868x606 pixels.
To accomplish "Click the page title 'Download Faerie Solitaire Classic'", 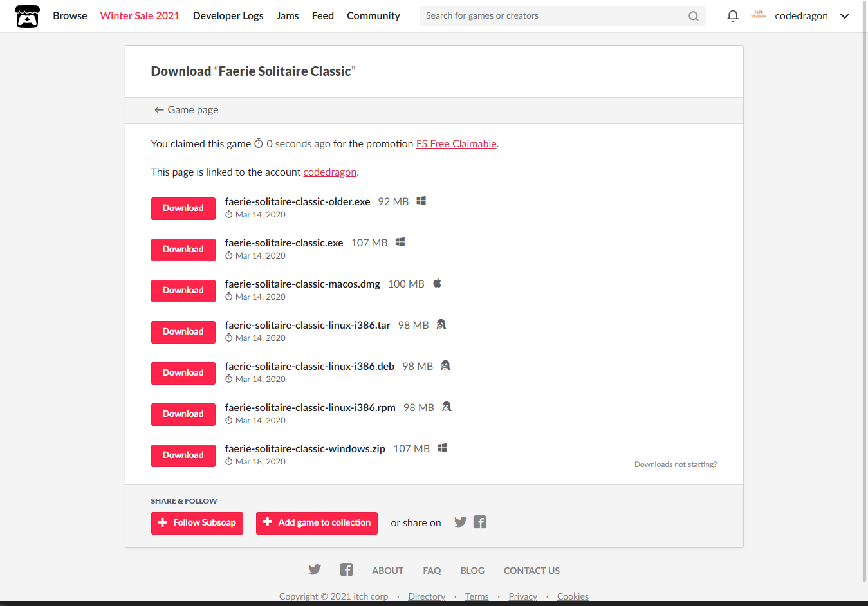I will [x=253, y=71].
